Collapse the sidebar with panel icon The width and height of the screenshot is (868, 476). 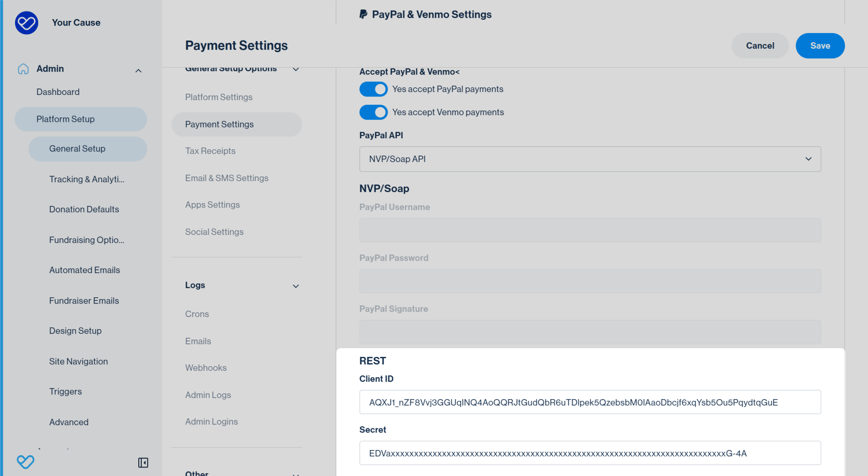point(144,463)
